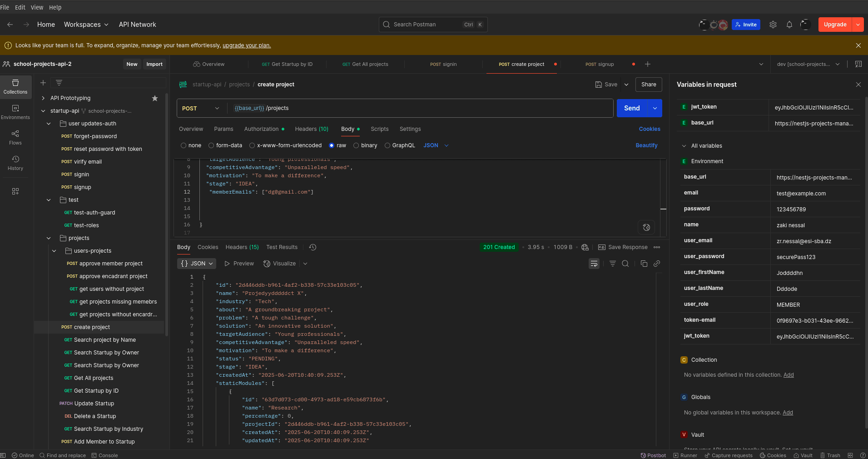Collapse the users-projects folder
The height and width of the screenshot is (459, 868).
click(54, 251)
